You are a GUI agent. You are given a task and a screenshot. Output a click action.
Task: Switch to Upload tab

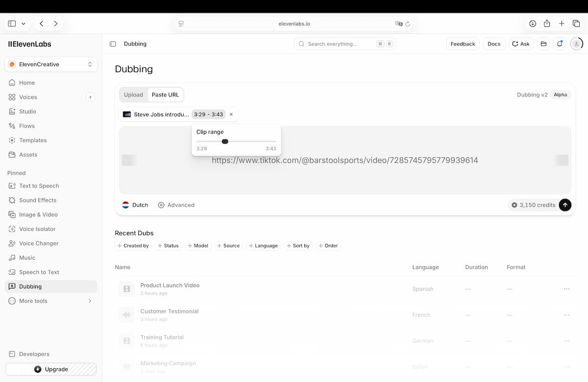click(x=133, y=95)
